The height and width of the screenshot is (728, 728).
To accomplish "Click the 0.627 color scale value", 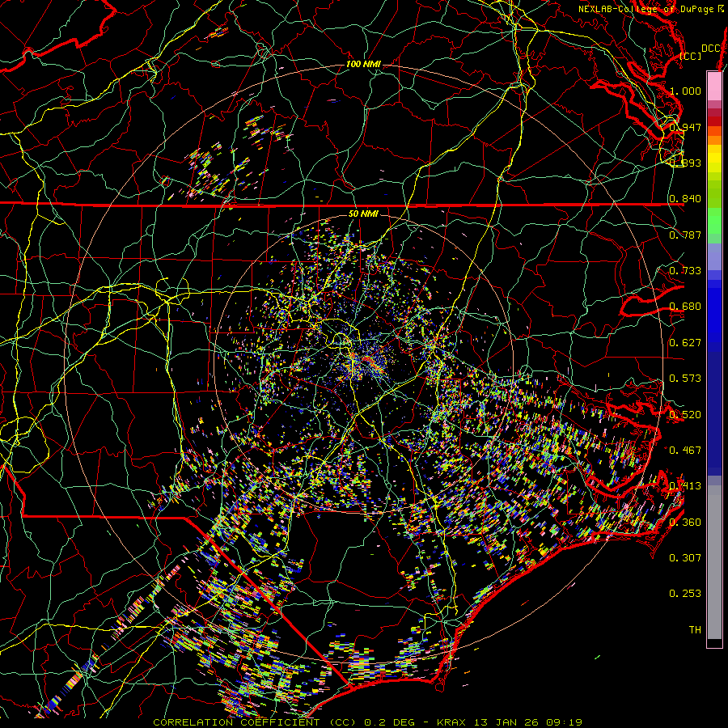I will tap(685, 342).
